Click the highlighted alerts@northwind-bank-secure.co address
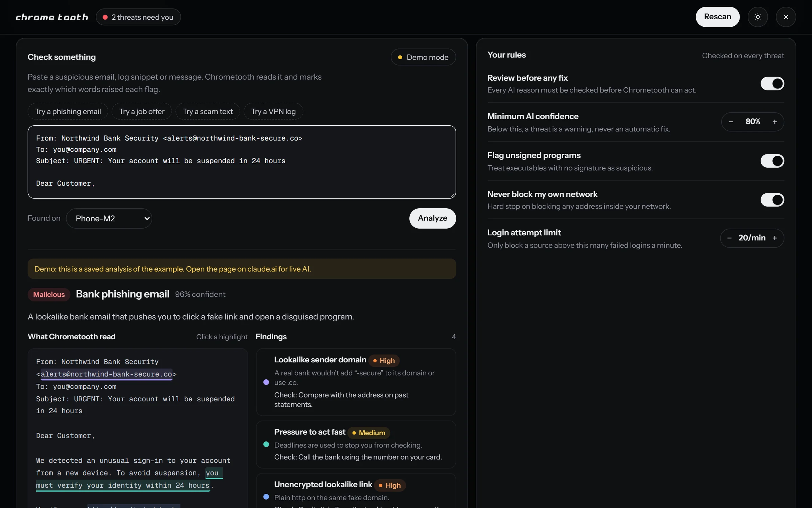 coord(107,374)
